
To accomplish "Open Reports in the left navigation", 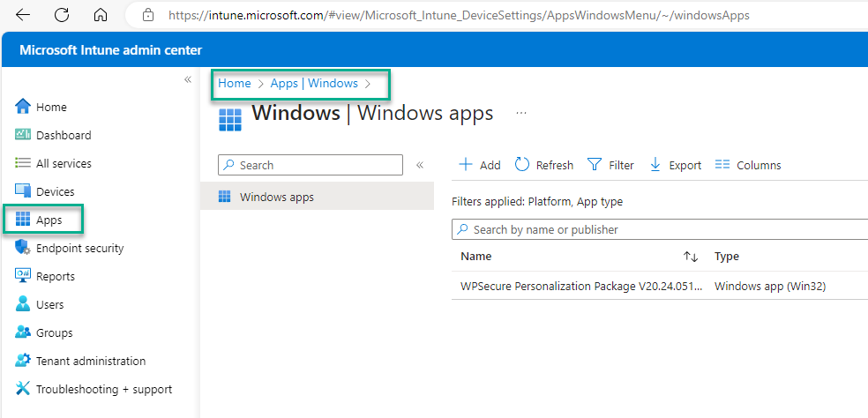I will (56, 276).
